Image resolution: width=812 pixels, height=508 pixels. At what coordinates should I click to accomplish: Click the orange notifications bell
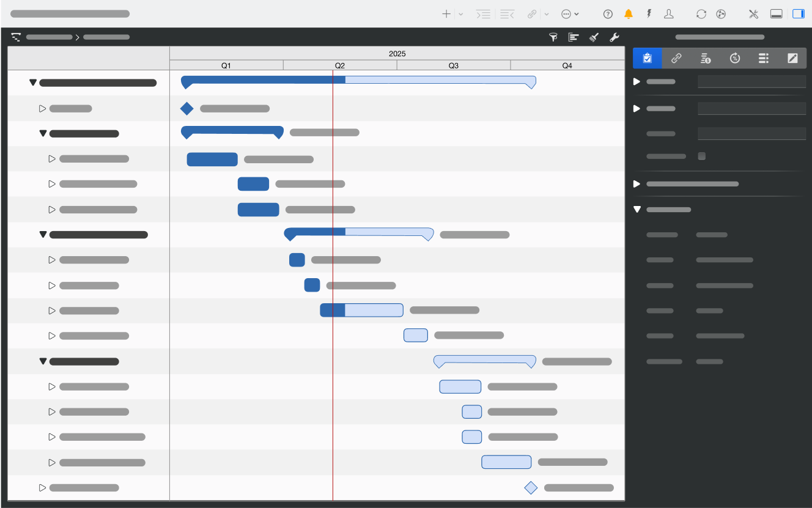[629, 13]
